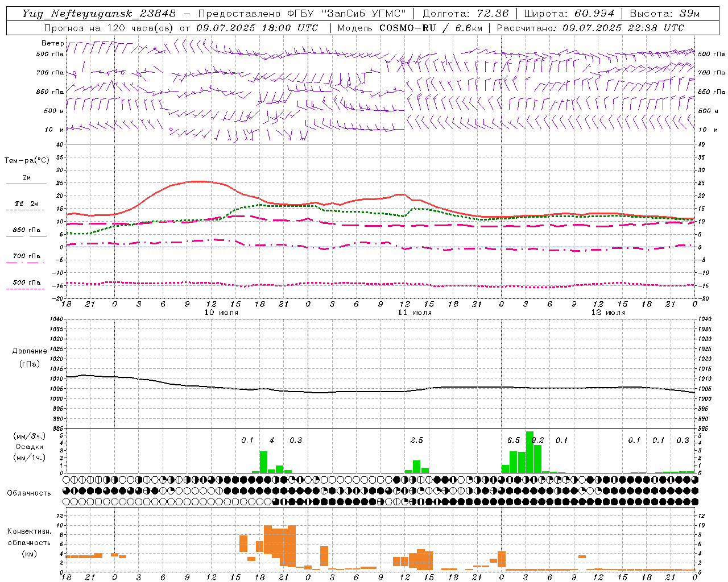This screenshot has width=728, height=582.
Task: Click the Ветер panel label
Action: [x=52, y=43]
